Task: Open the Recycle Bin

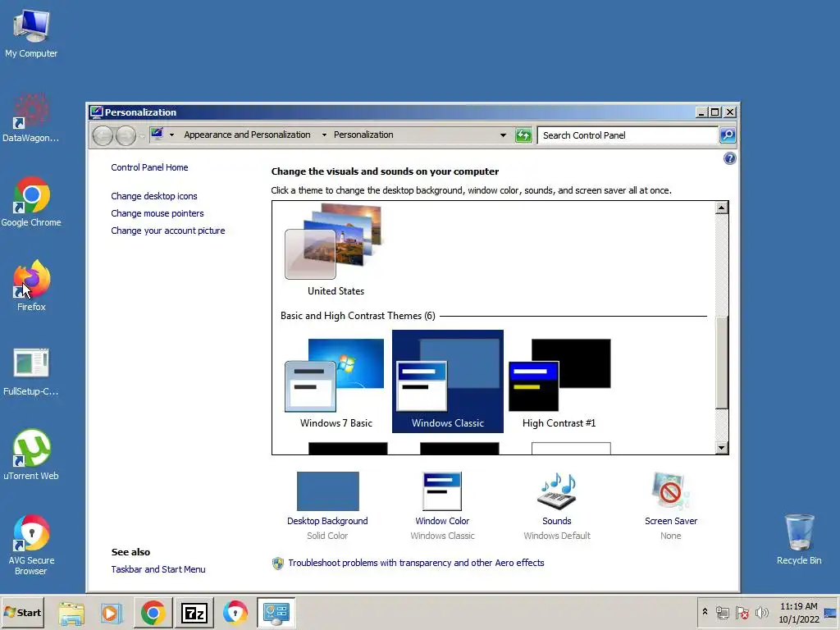Action: 799,540
